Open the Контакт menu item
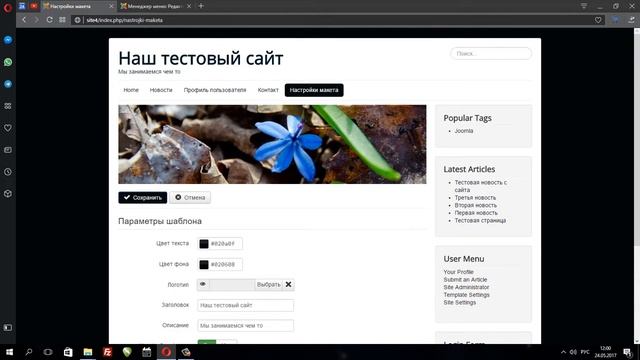 (x=268, y=90)
